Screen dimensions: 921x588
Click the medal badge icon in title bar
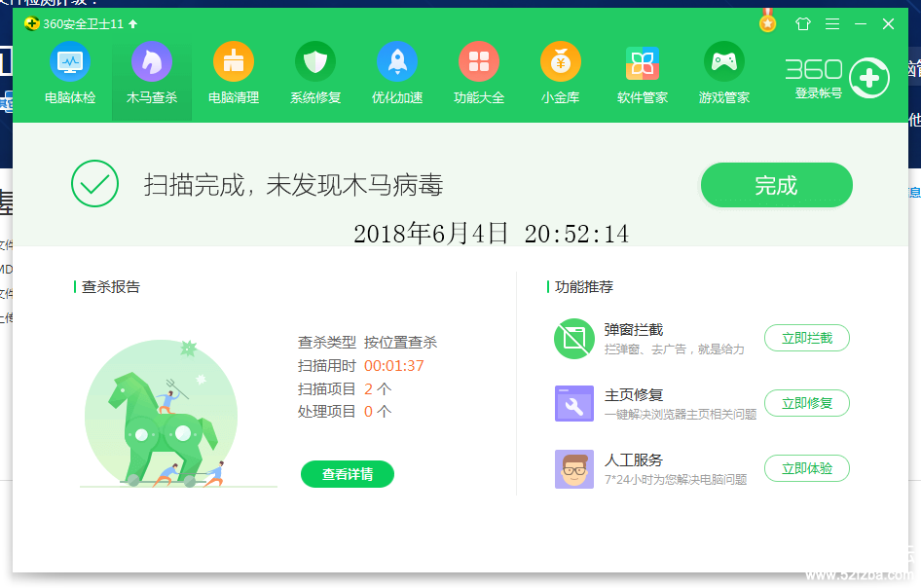pos(767,21)
